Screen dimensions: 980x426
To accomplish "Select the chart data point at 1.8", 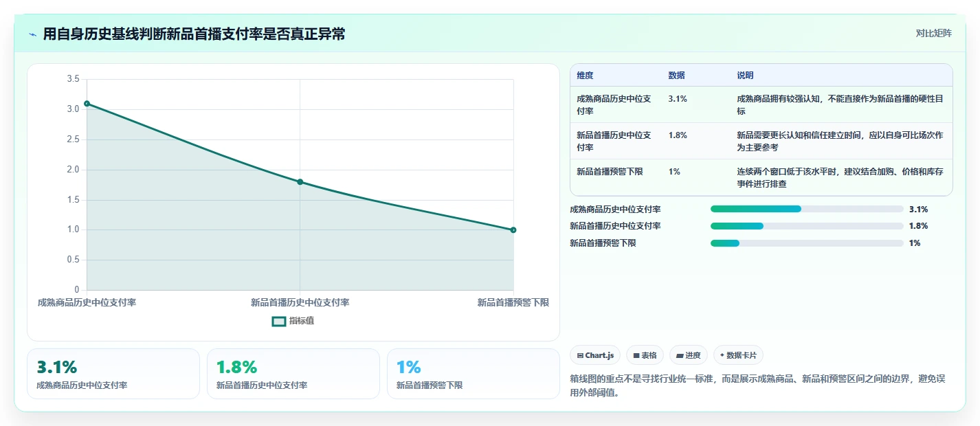I will pos(300,182).
